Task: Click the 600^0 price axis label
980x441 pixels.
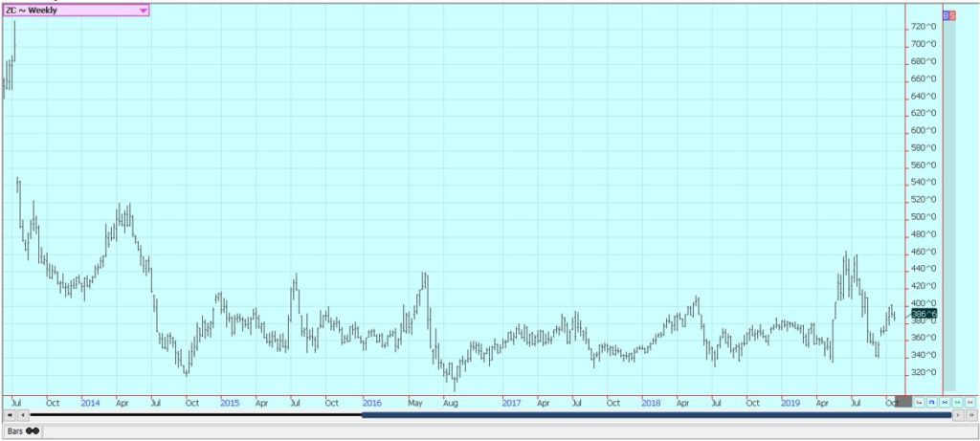Action: 924,130
